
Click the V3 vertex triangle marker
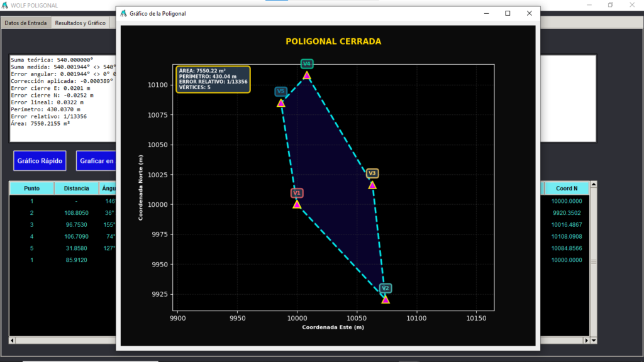(372, 185)
